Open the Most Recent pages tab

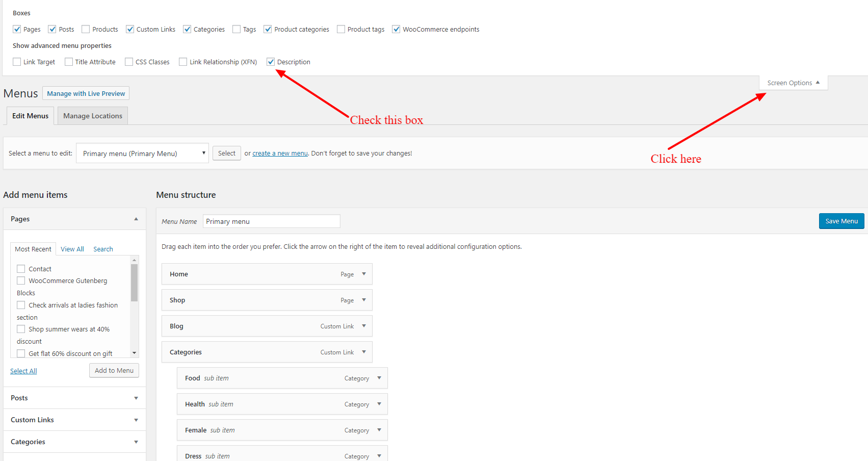33,249
